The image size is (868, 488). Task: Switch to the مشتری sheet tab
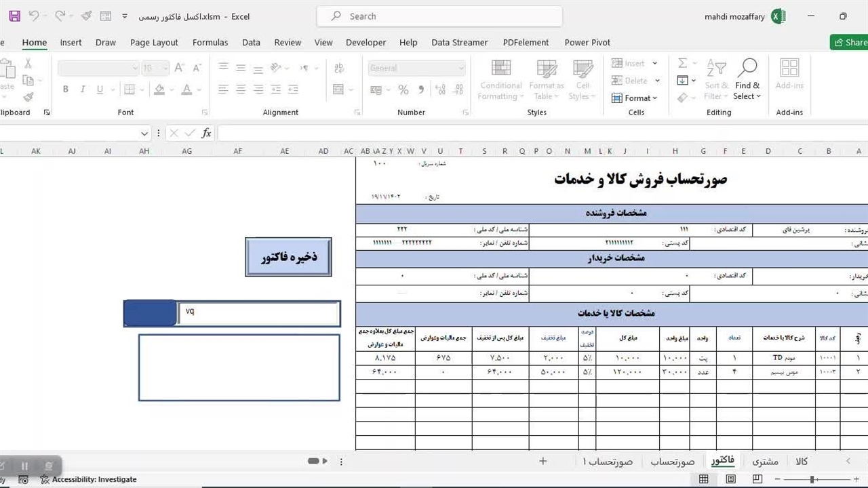click(x=765, y=462)
